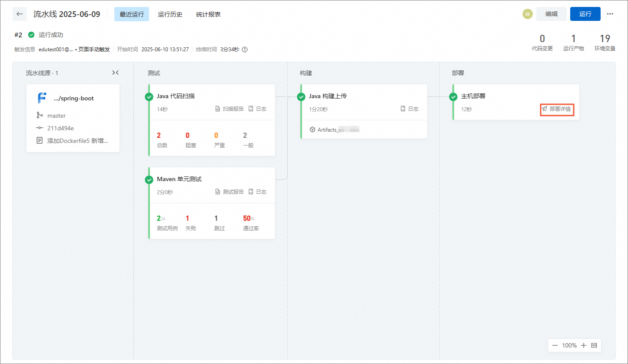Switch to 运行历史 tab
Viewport: 628px width, 364px height.
pos(170,14)
